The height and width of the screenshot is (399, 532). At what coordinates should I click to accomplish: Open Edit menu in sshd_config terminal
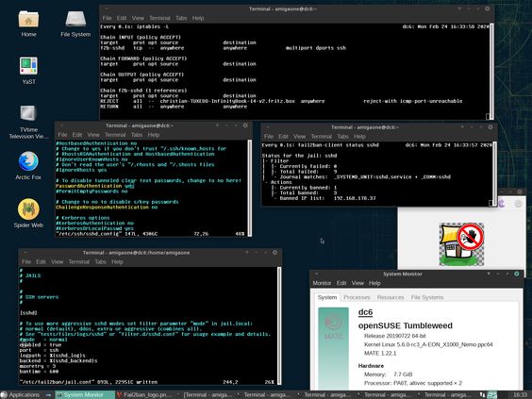click(x=77, y=135)
